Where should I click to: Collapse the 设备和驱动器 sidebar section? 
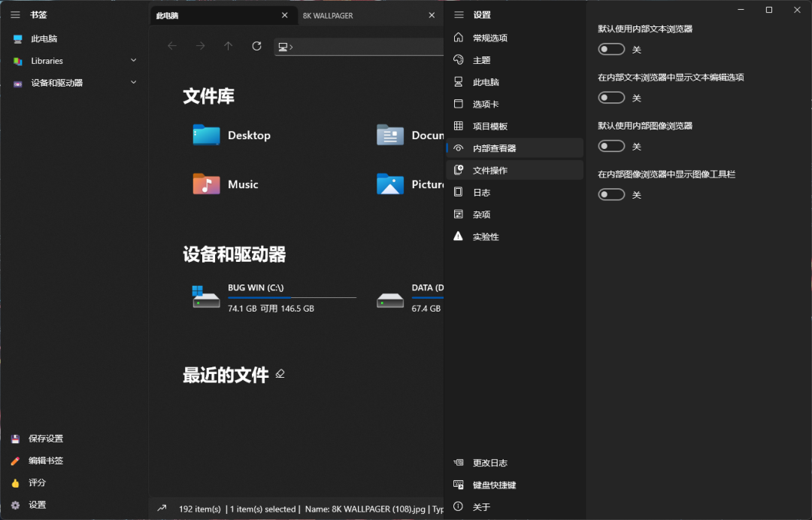pyautogui.click(x=133, y=83)
